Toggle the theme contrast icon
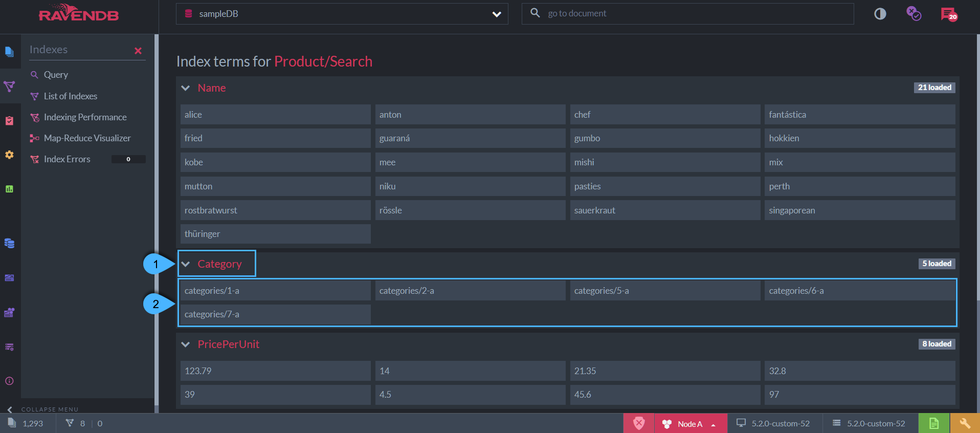This screenshot has width=980, height=433. (x=880, y=14)
